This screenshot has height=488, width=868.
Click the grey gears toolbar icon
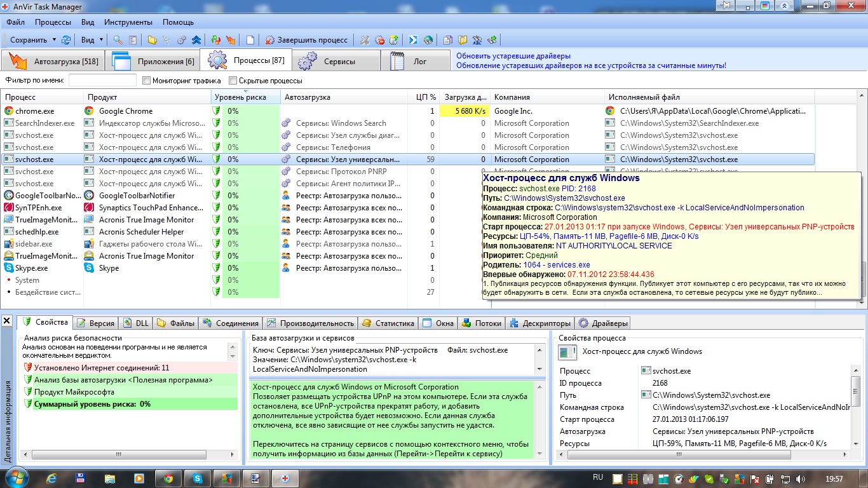click(x=182, y=40)
